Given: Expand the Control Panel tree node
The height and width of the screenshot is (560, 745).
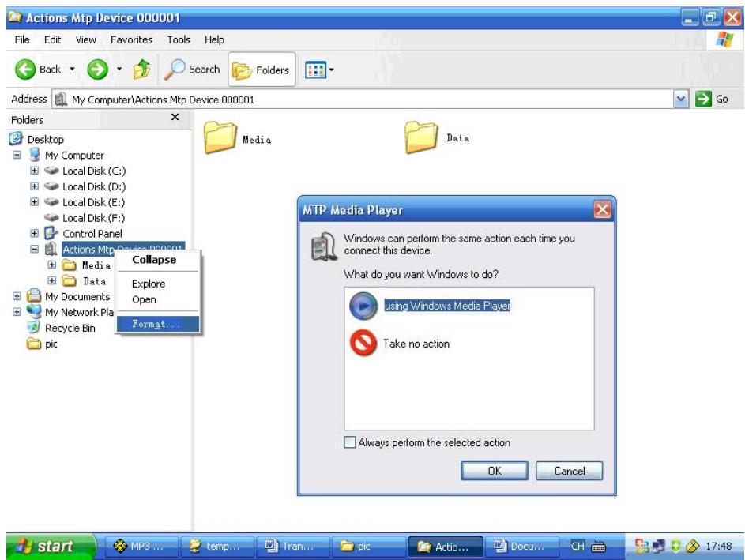Looking at the screenshot, I should coord(34,233).
